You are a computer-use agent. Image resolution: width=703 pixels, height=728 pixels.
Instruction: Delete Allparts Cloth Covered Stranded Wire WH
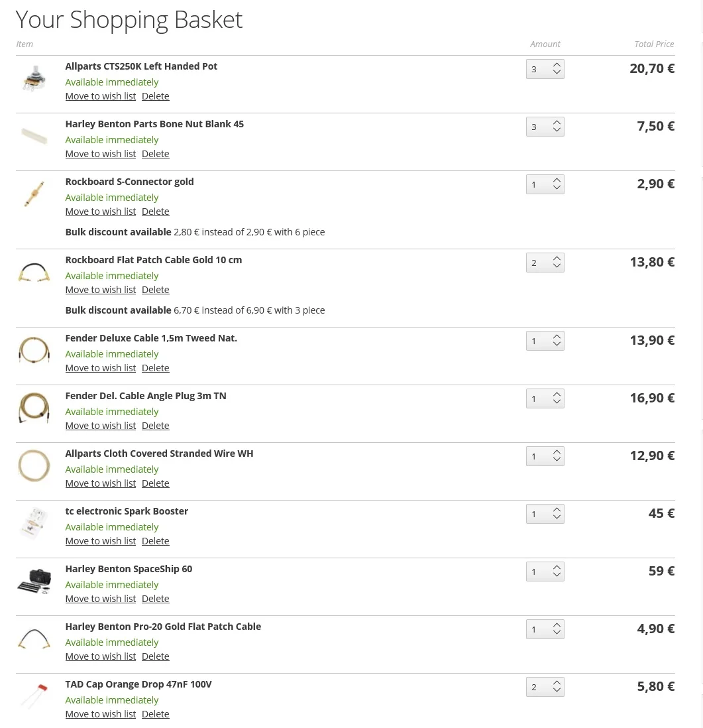tap(156, 483)
